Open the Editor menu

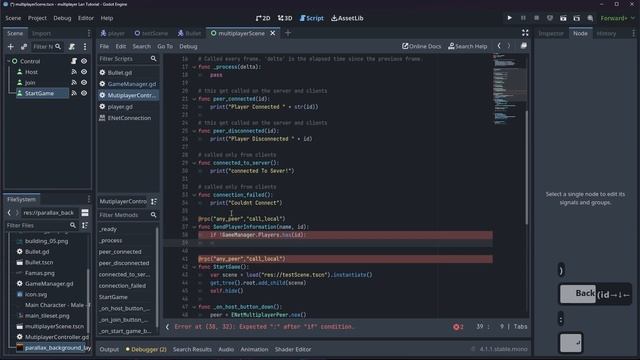(x=86, y=18)
